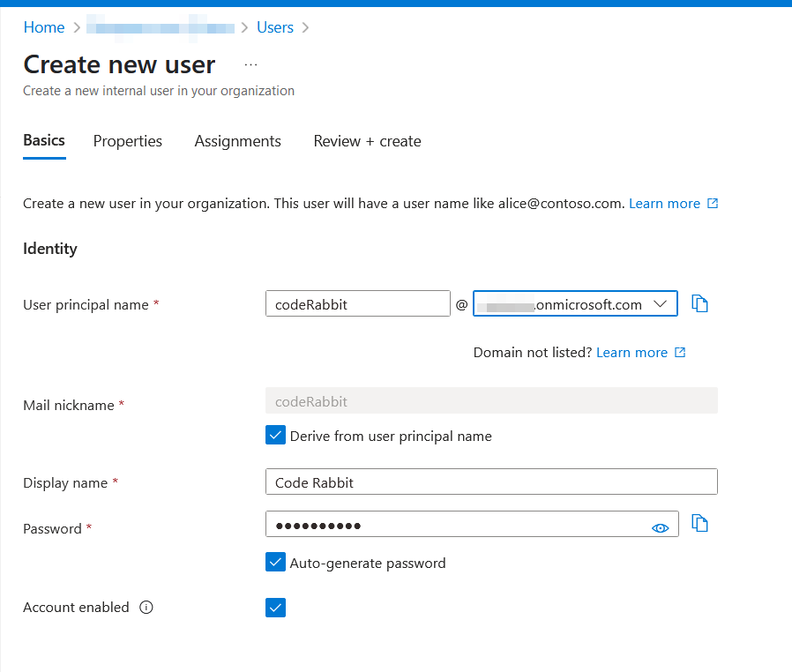This screenshot has width=792, height=672.
Task: Edit the User principal name field
Action: click(357, 303)
